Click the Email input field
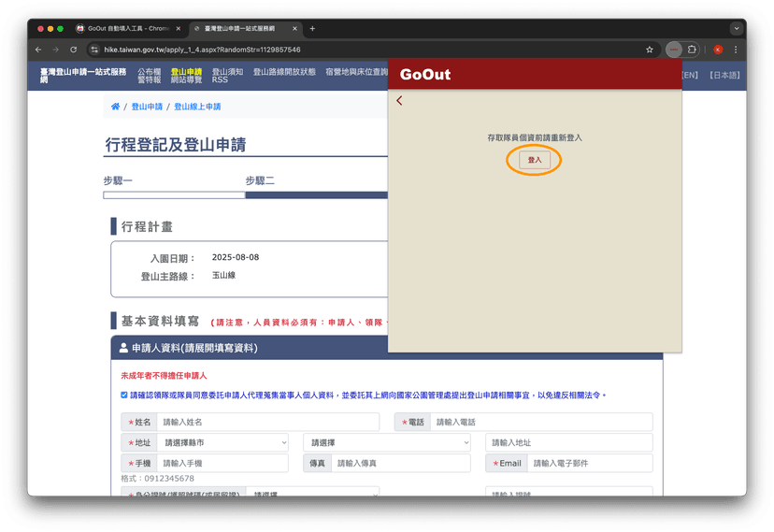 click(x=590, y=464)
